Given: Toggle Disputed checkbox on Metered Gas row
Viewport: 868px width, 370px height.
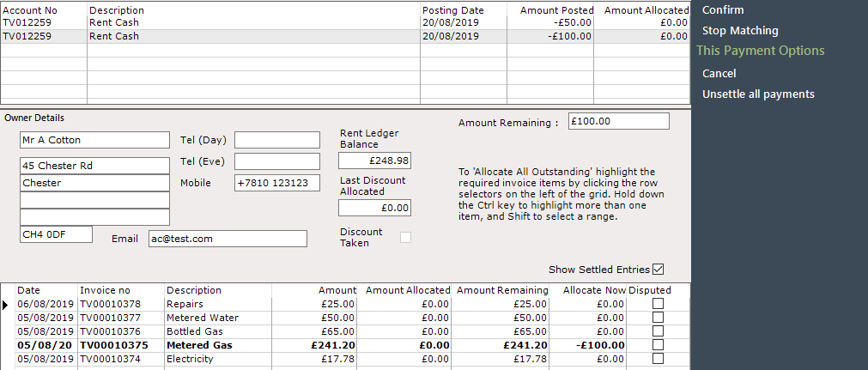Looking at the screenshot, I should point(658,345).
